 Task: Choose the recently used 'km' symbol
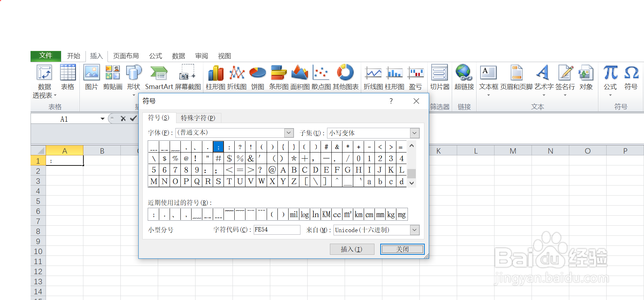point(359,215)
